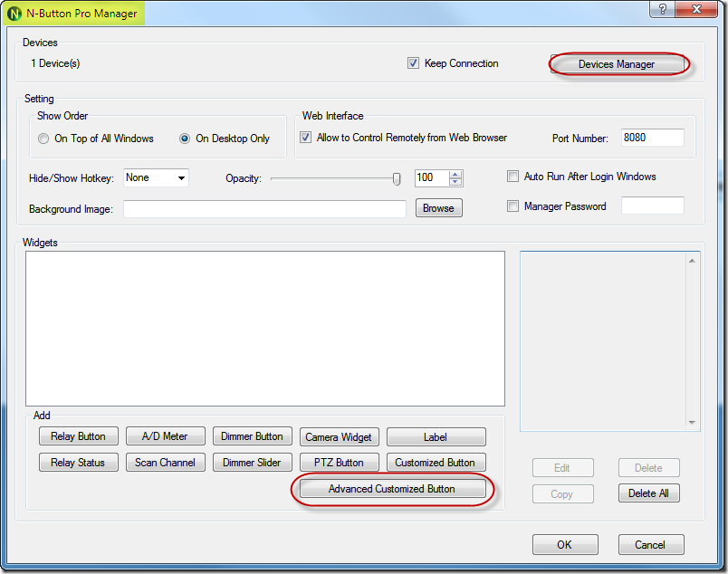The height and width of the screenshot is (574, 728).
Task: Click the Opacity value box showing 100
Action: [432, 177]
